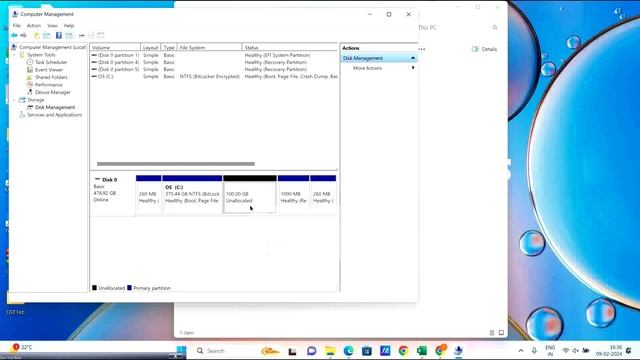640x360 pixels.
Task: Click the microphone tray icon
Action: [534, 351]
